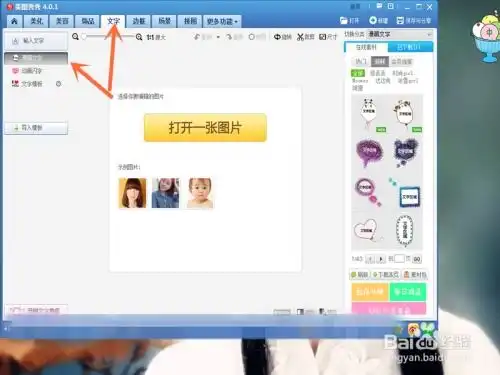This screenshot has width=500, height=375.
Task: Open the 漫画文字 category dropdown
Action: tap(400, 34)
